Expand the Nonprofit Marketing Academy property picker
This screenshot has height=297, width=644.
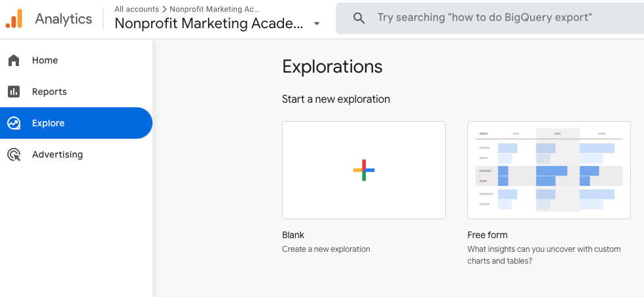[209, 24]
